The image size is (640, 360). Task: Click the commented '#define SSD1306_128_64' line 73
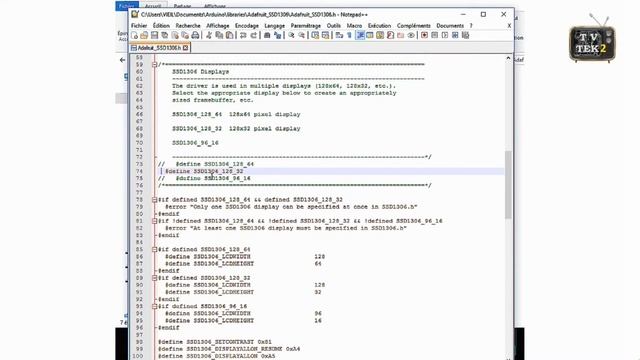click(x=206, y=164)
